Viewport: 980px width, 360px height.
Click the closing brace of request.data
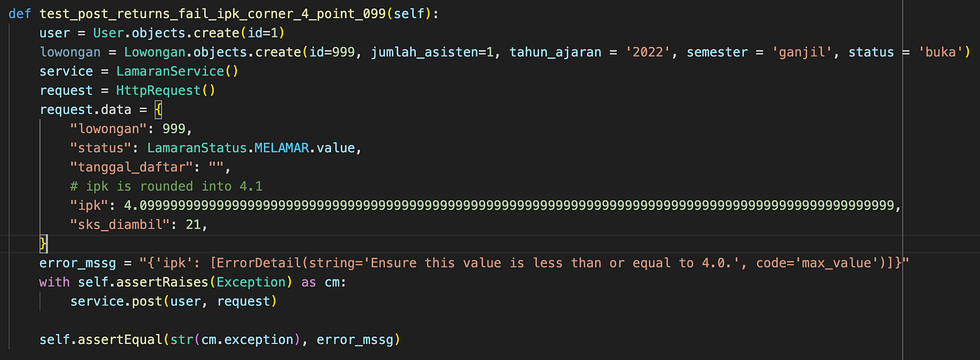(x=43, y=243)
